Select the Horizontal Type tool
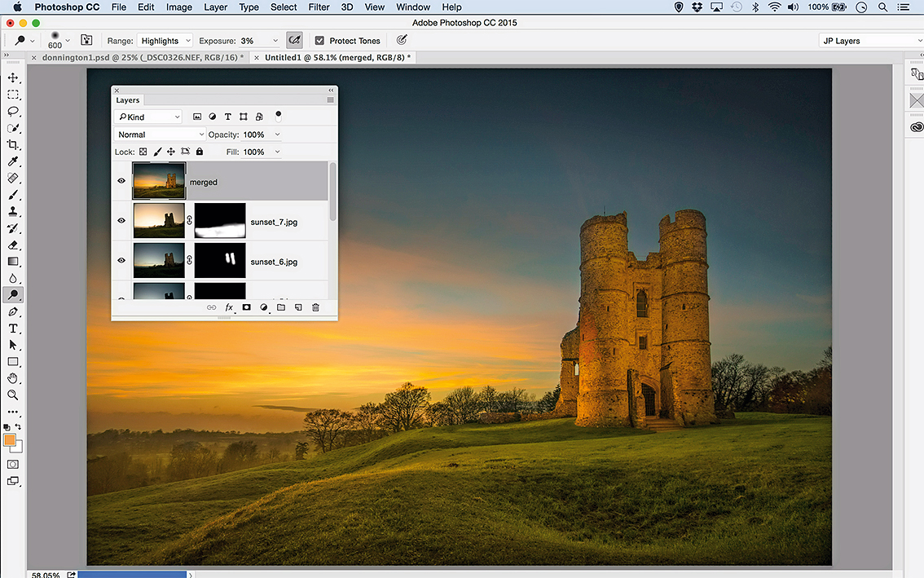The height and width of the screenshot is (578, 924). pyautogui.click(x=13, y=329)
